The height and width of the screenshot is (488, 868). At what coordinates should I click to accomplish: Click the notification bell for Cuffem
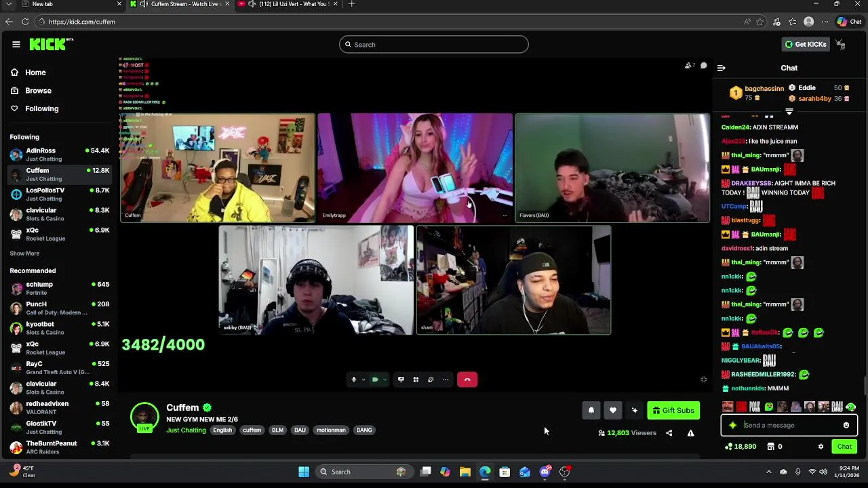click(x=591, y=410)
